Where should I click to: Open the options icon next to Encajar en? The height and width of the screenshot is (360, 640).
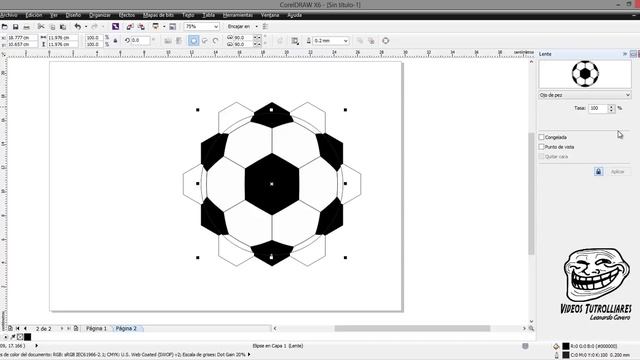point(265,27)
